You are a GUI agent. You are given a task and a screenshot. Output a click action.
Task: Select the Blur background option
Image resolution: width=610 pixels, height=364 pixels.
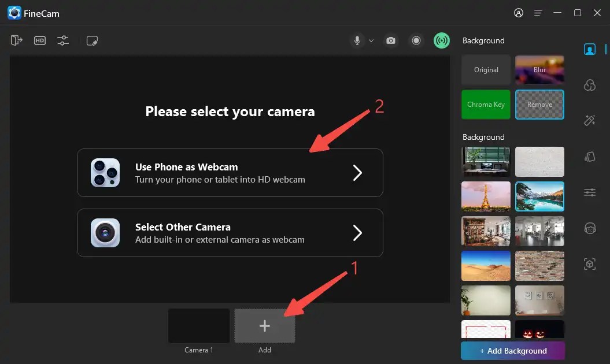(539, 70)
